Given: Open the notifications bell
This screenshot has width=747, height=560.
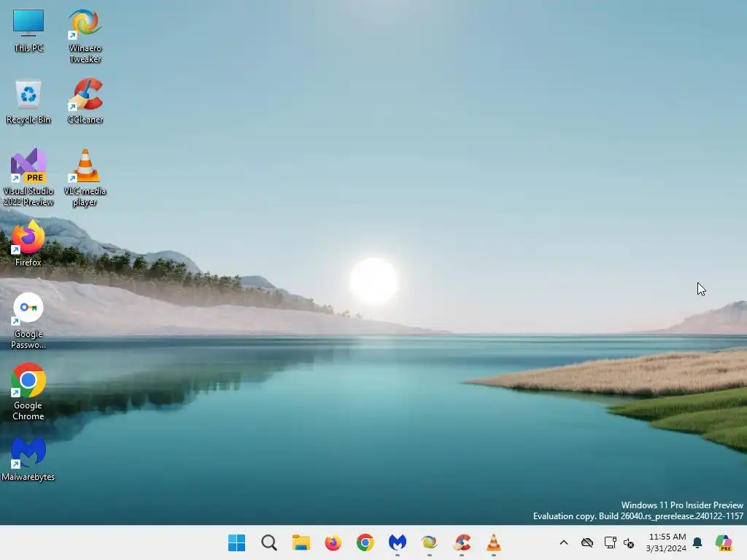Looking at the screenshot, I should pyautogui.click(x=697, y=542).
